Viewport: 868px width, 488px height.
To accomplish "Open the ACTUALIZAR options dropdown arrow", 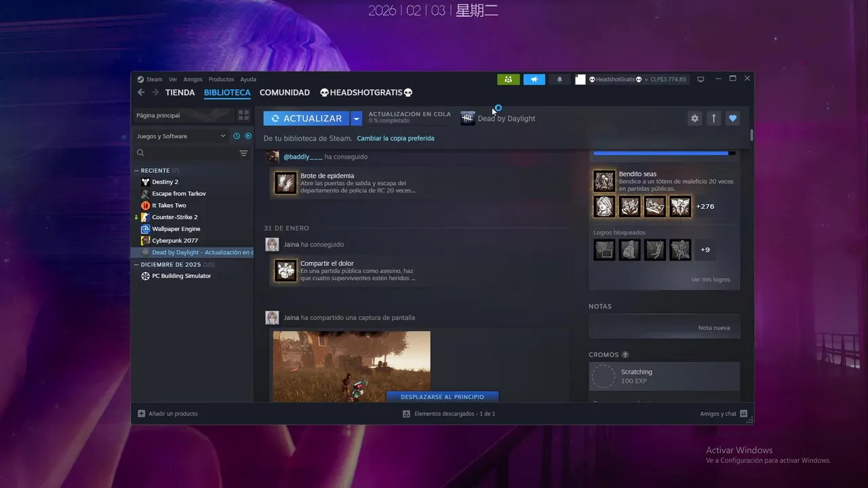I will [x=357, y=119].
